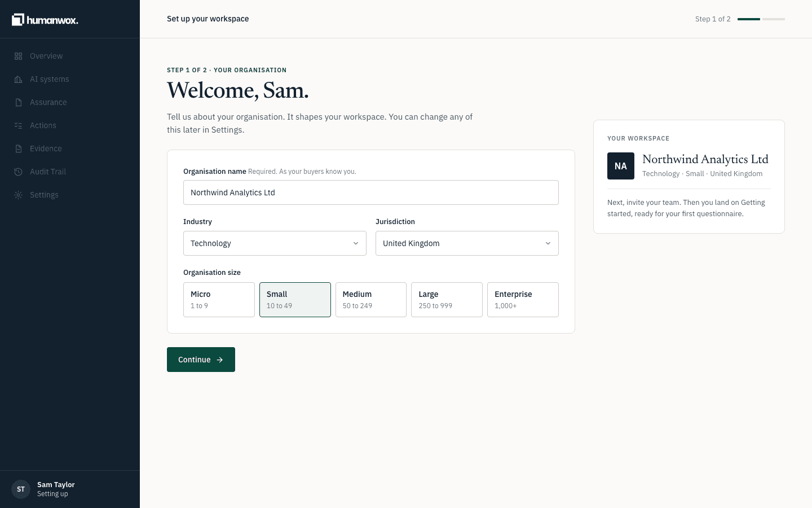Open the Jurisdiction dropdown

467,243
